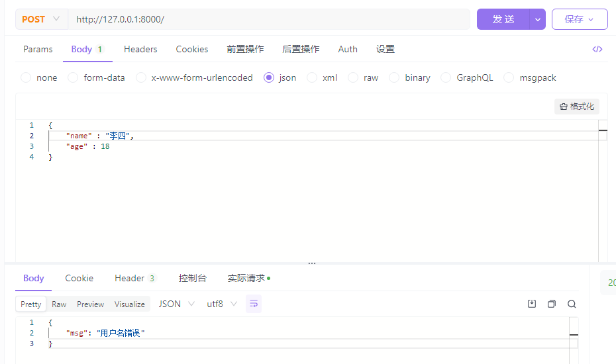The height and width of the screenshot is (364, 616).
Task: Open the 控制台 console tab
Action: pyautogui.click(x=192, y=279)
